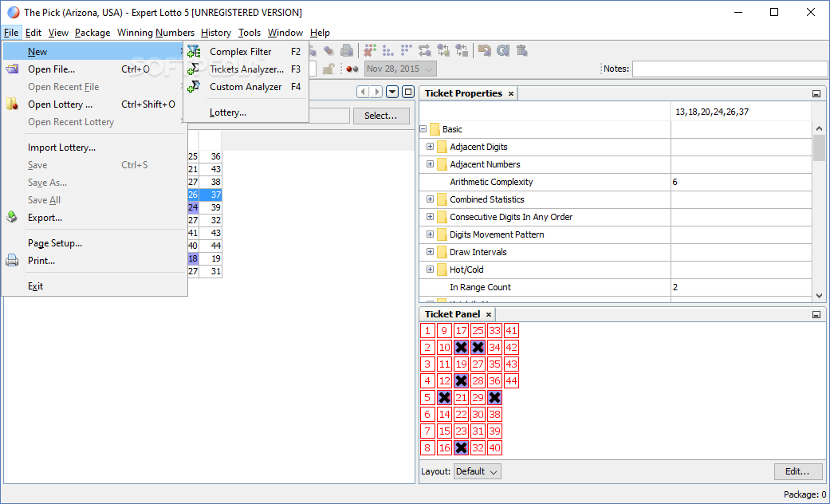The width and height of the screenshot is (830, 504).
Task: Choose Page Setup... from File menu
Action: 95,243
